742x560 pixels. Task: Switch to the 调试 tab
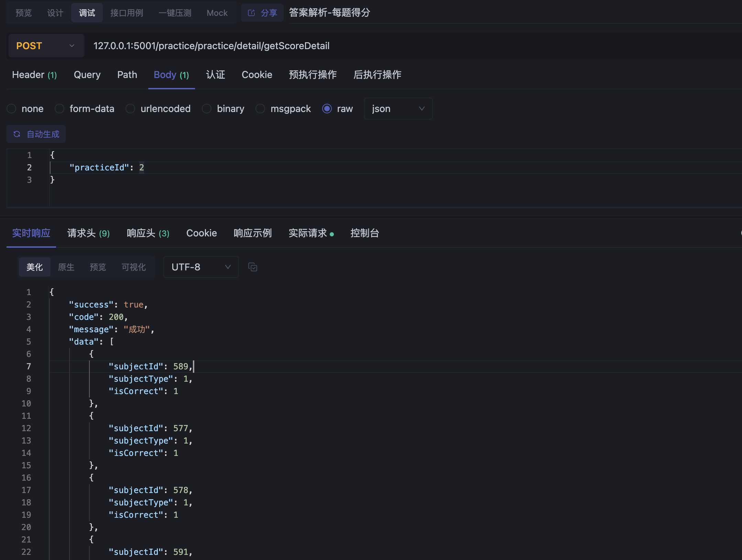pyautogui.click(x=87, y=13)
